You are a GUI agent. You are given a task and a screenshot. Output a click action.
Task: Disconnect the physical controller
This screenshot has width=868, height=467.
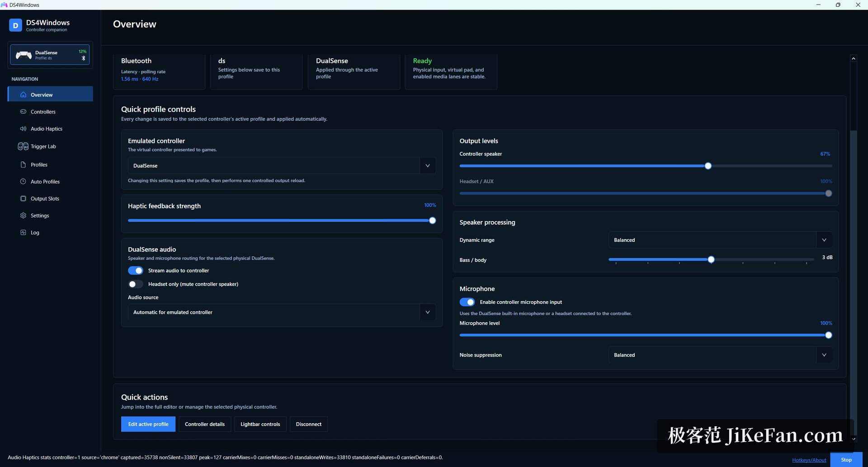tap(309, 424)
